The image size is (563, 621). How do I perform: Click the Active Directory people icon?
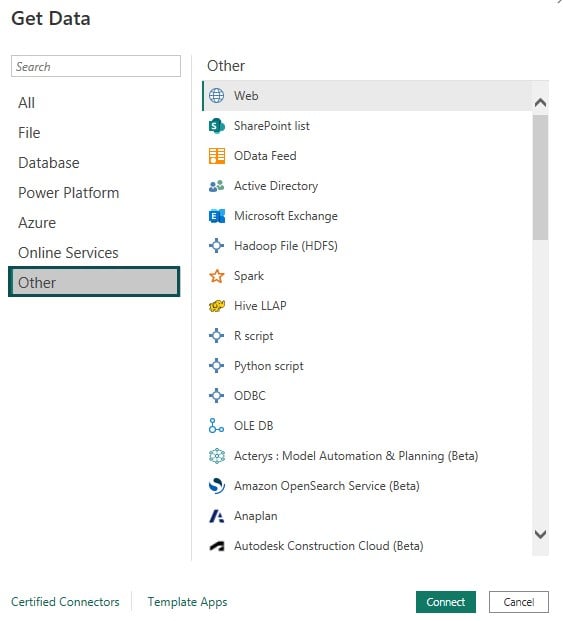point(216,186)
